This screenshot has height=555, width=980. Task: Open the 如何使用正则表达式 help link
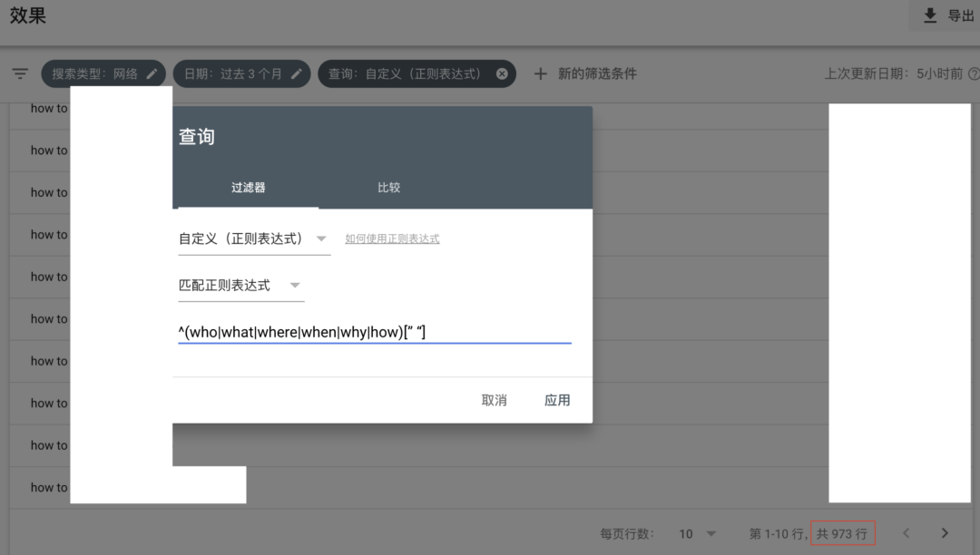392,239
